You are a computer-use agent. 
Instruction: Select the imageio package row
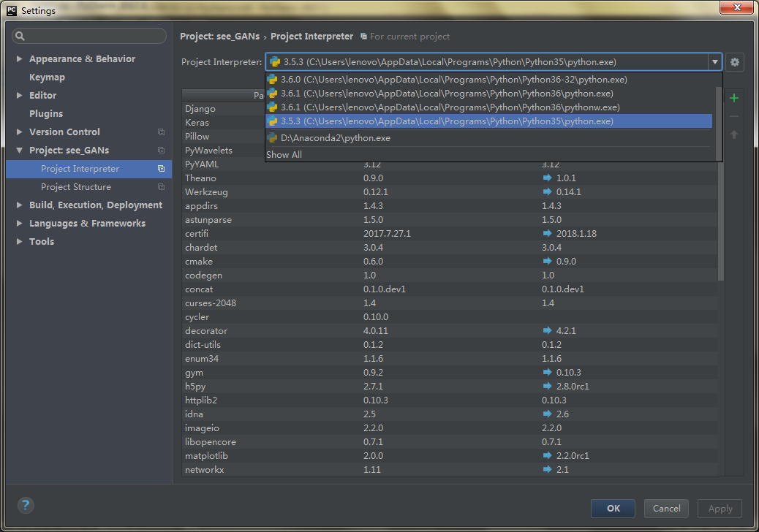coord(450,428)
